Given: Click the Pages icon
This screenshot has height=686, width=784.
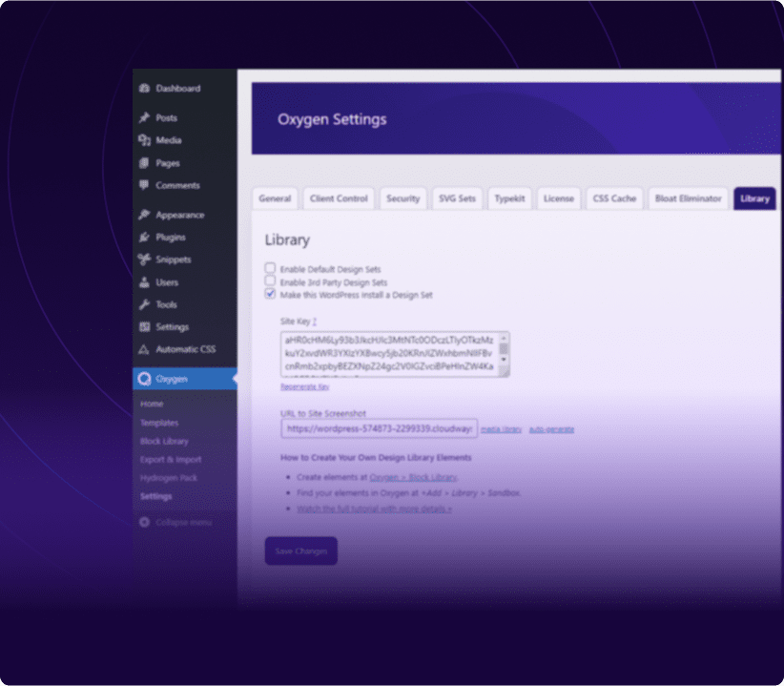Looking at the screenshot, I should click(x=145, y=163).
